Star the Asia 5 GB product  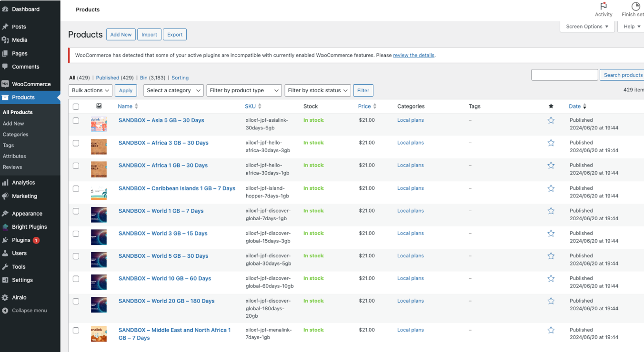[x=551, y=120]
